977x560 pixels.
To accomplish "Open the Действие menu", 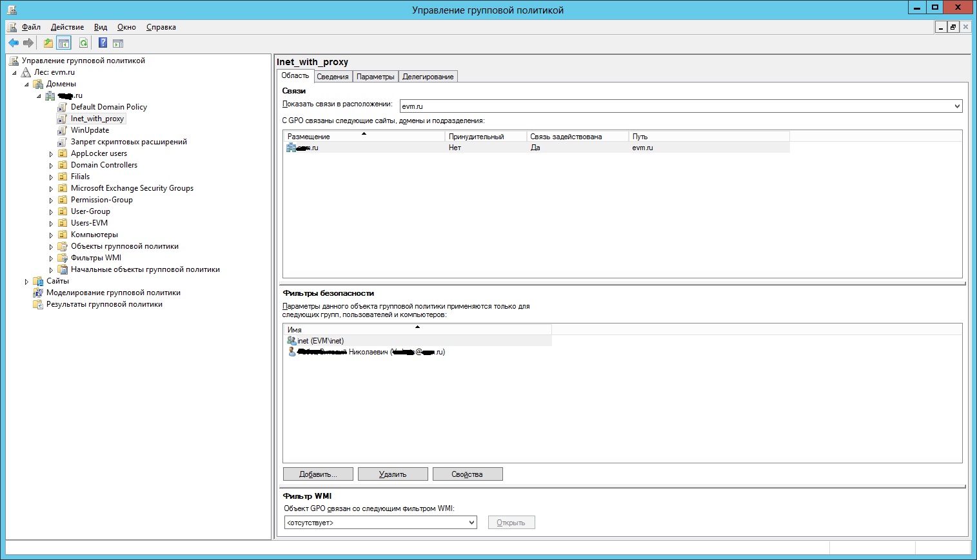I will (x=67, y=27).
